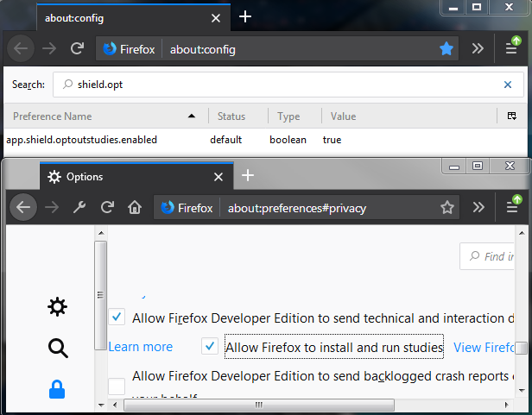Viewport: 532px width, 415px height.
Task: Click the Firefox identity icon beside about:preferences#privacy
Action: (168, 207)
